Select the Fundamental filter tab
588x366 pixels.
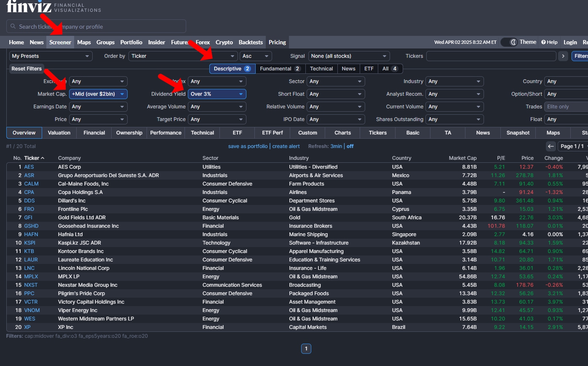pyautogui.click(x=280, y=69)
